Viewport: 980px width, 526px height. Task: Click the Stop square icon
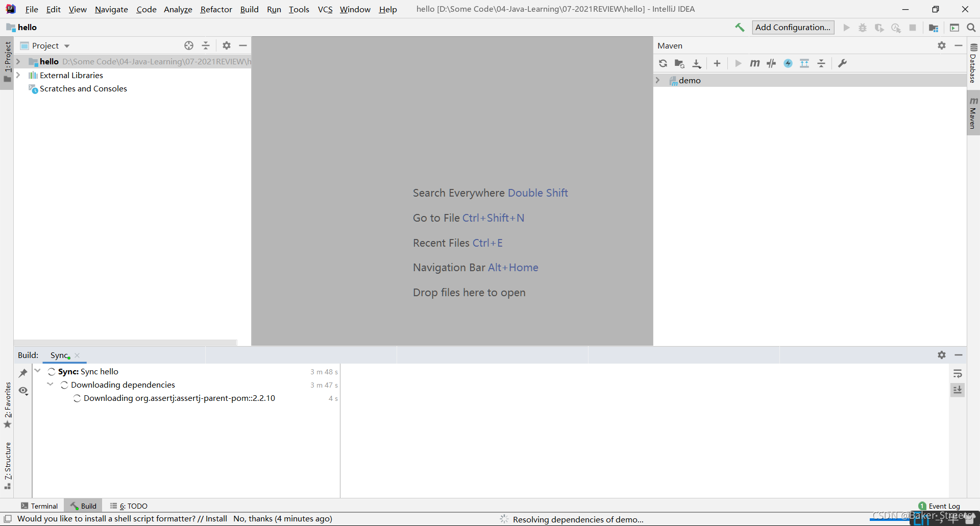(x=913, y=28)
